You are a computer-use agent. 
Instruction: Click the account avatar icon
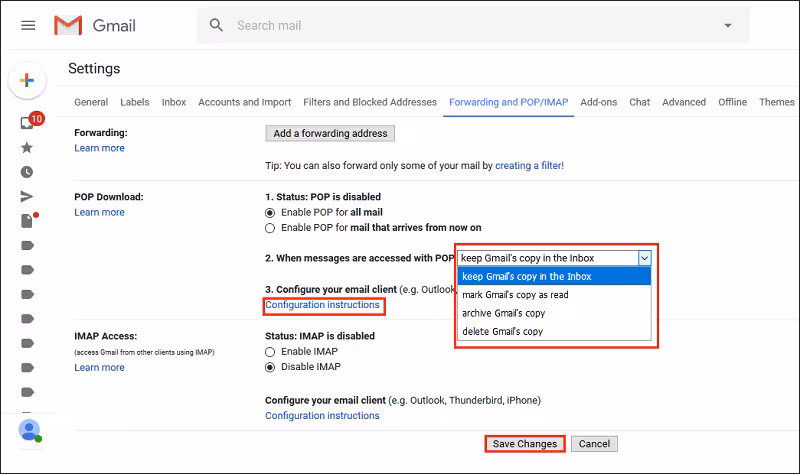(29, 430)
